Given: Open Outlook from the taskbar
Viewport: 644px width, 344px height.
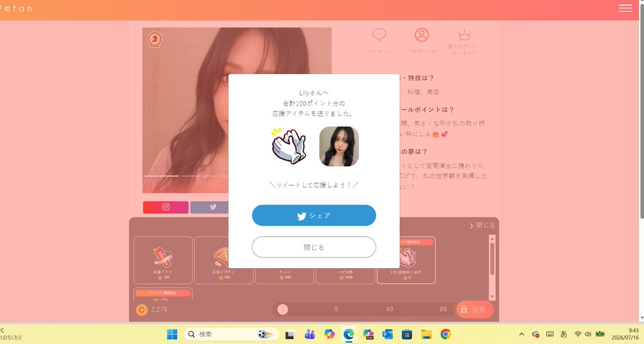Looking at the screenshot, I should click(x=387, y=334).
